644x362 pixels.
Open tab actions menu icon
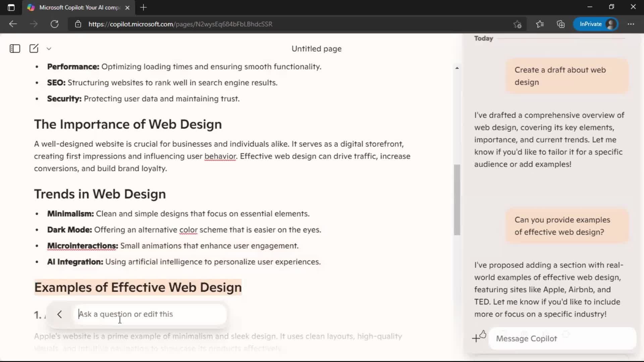pyautogui.click(x=11, y=7)
